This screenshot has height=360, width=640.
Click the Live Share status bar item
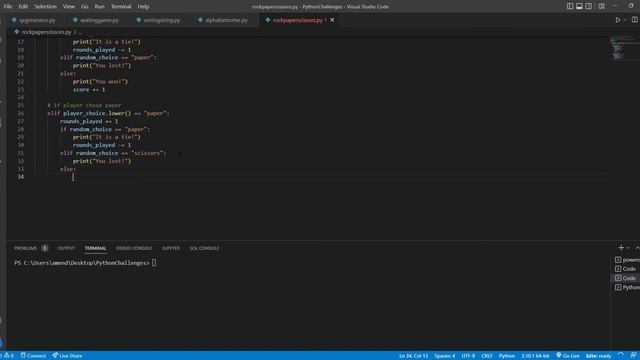click(x=67, y=356)
